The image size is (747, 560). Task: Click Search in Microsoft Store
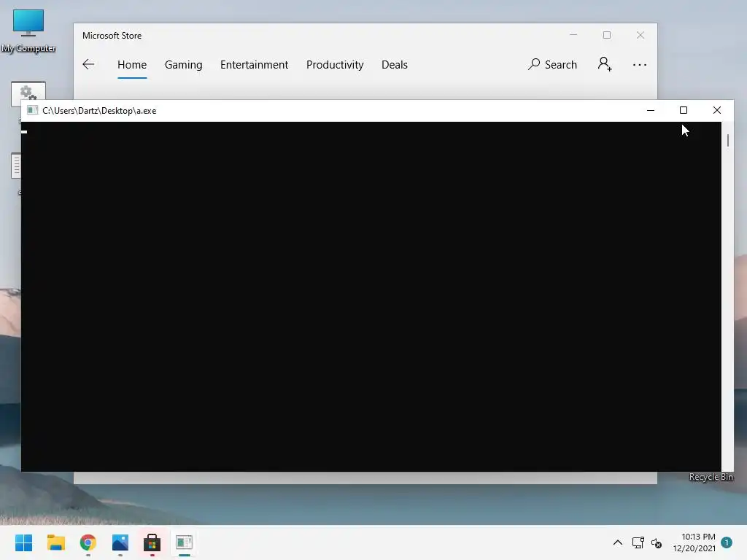(553, 64)
